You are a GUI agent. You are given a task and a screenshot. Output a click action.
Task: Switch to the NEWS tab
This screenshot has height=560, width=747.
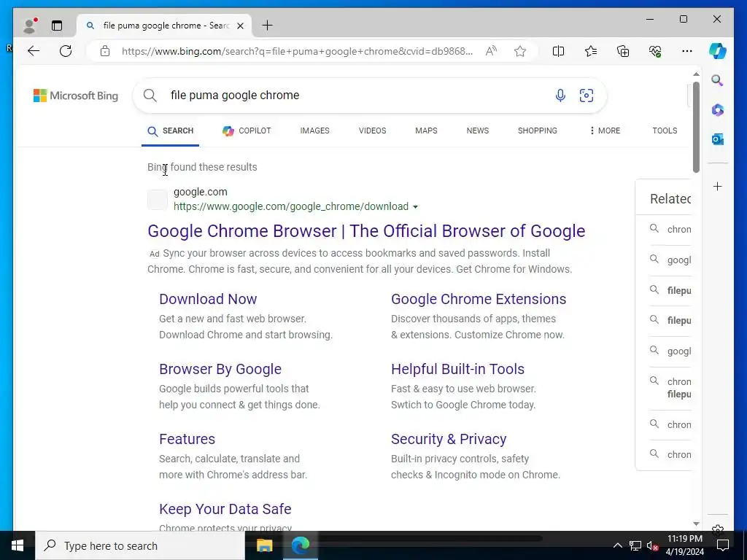(x=477, y=131)
